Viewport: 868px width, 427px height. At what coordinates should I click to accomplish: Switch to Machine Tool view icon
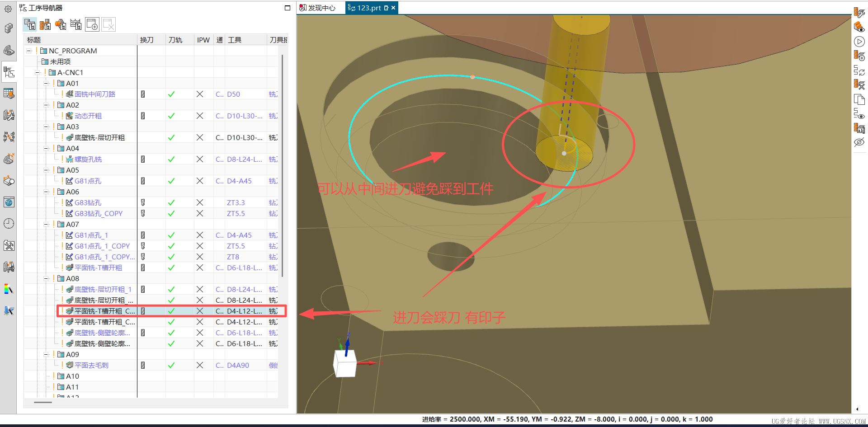tap(45, 24)
